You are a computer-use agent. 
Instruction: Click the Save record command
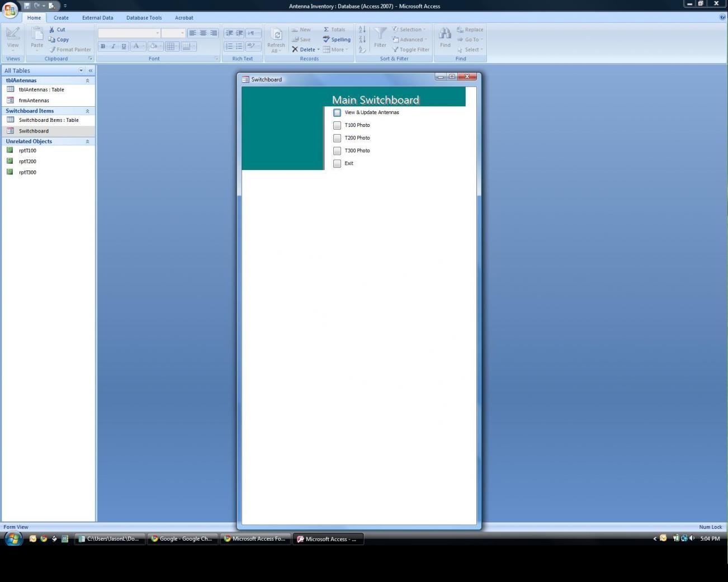(301, 40)
